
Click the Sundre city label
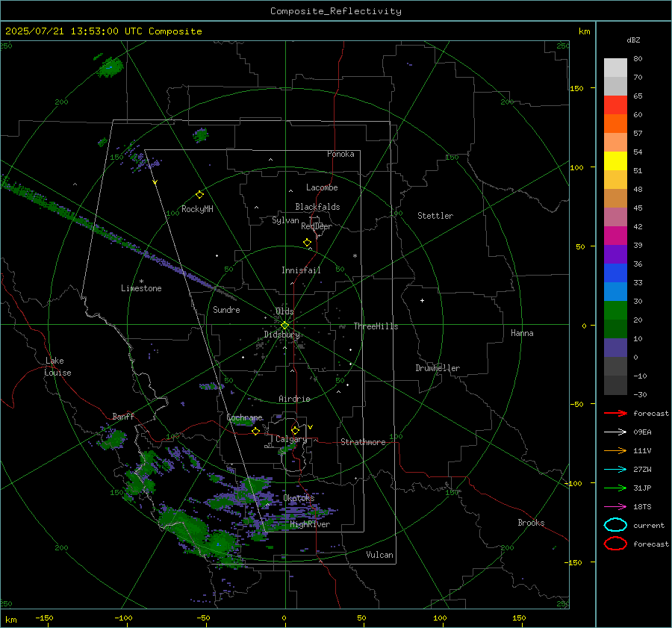tap(226, 309)
